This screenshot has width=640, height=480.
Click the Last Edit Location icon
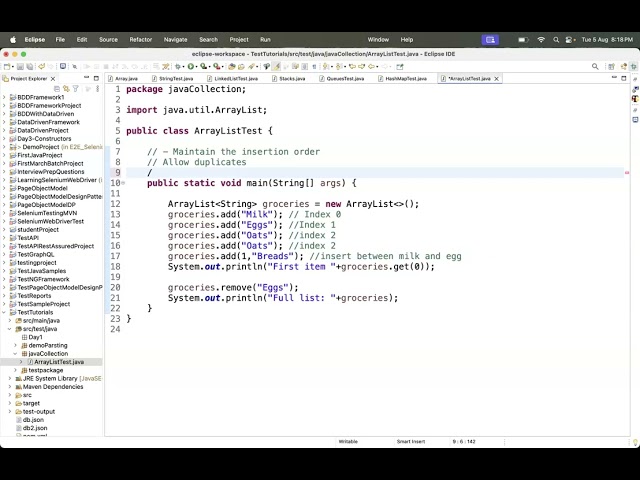pyautogui.click(x=352, y=66)
